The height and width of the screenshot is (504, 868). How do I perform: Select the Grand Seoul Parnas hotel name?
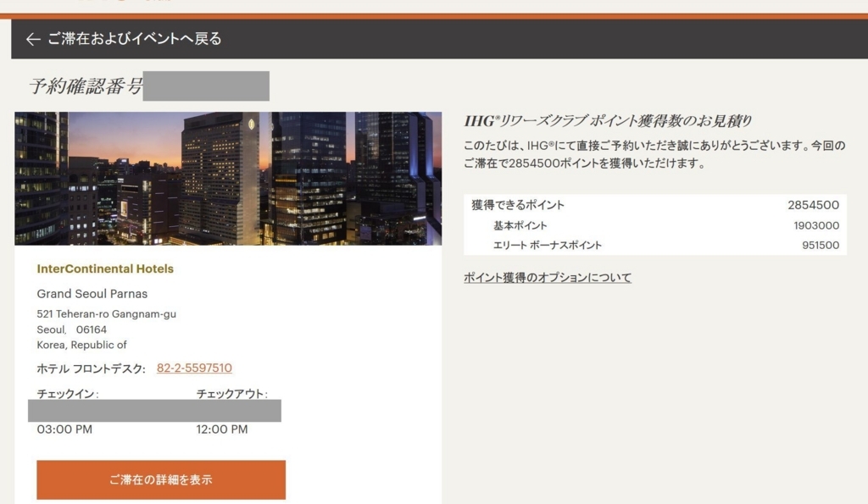coord(92,294)
